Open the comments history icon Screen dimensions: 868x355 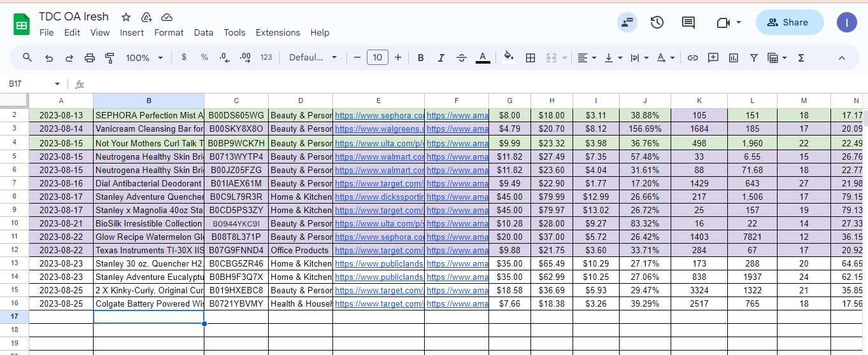tap(688, 23)
